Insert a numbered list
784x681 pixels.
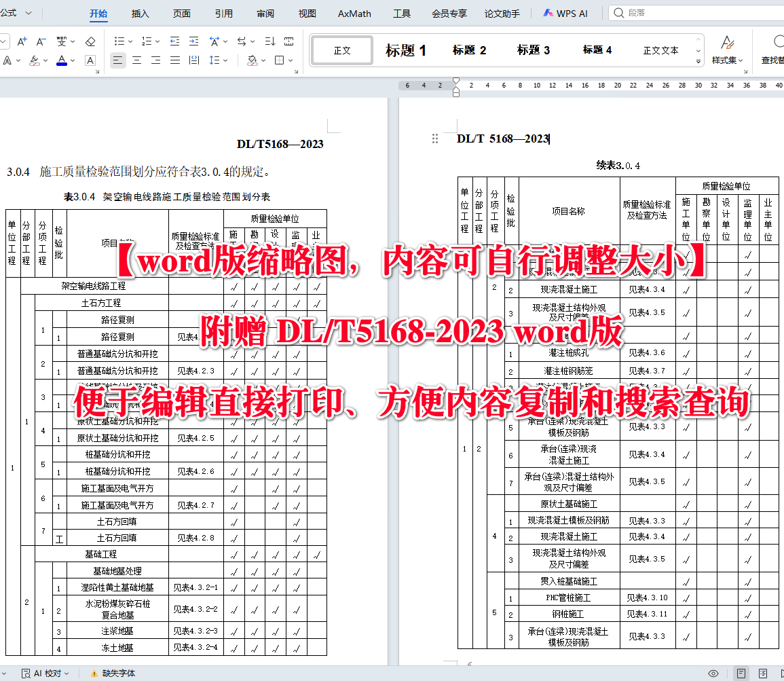tap(147, 41)
